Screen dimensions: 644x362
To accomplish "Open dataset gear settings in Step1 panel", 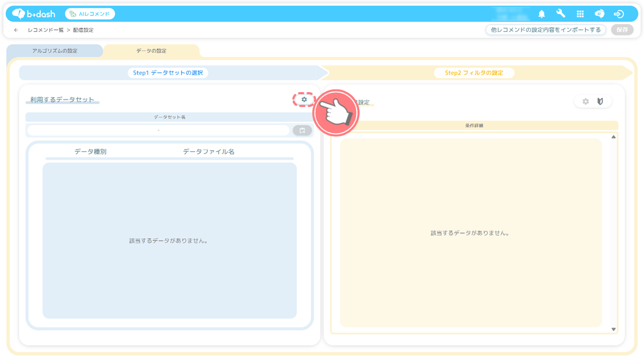I will coord(304,100).
